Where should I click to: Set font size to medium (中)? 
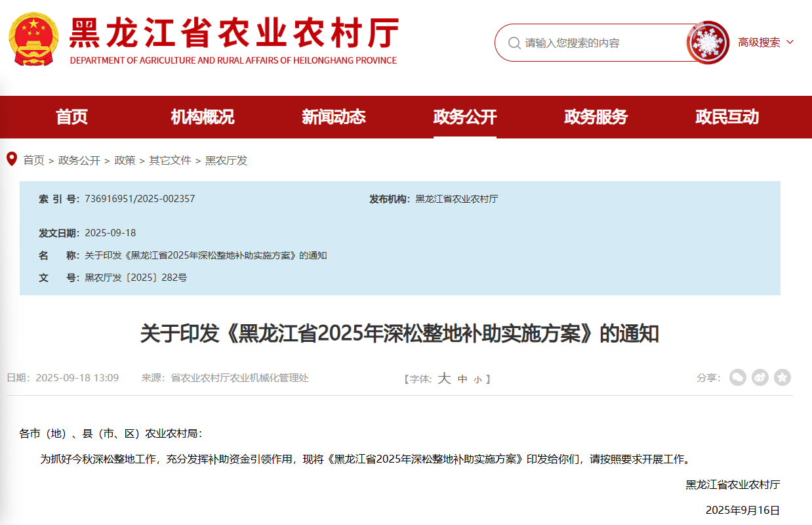(462, 379)
